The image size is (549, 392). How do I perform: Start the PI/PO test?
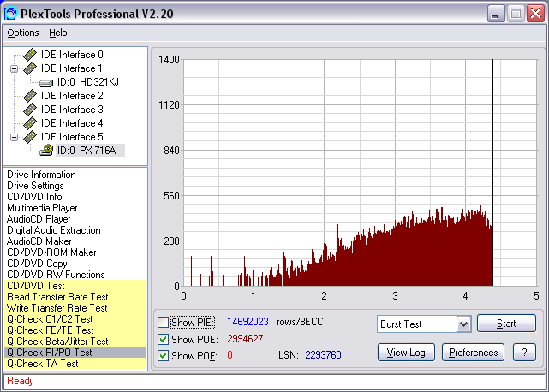(x=506, y=323)
